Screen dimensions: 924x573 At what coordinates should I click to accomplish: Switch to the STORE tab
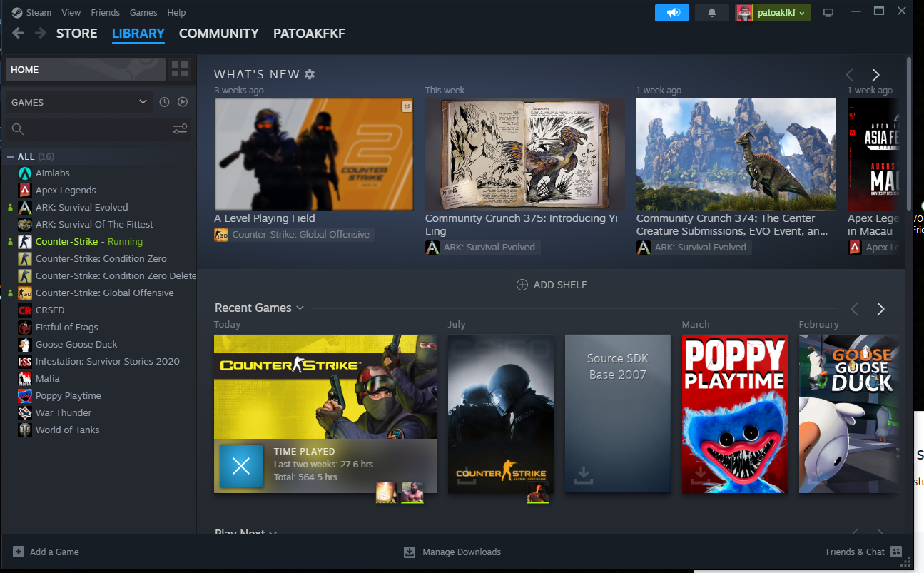coord(76,34)
